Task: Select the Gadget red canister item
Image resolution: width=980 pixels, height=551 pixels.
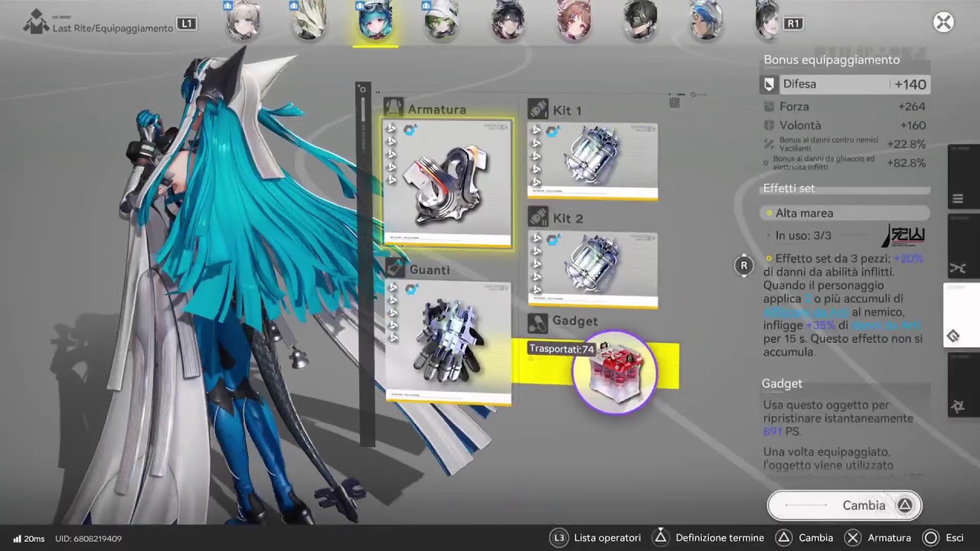Action: (614, 373)
